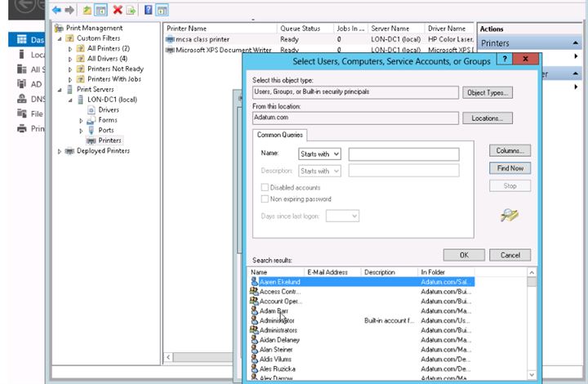Select the Drivers tree item

(x=109, y=109)
